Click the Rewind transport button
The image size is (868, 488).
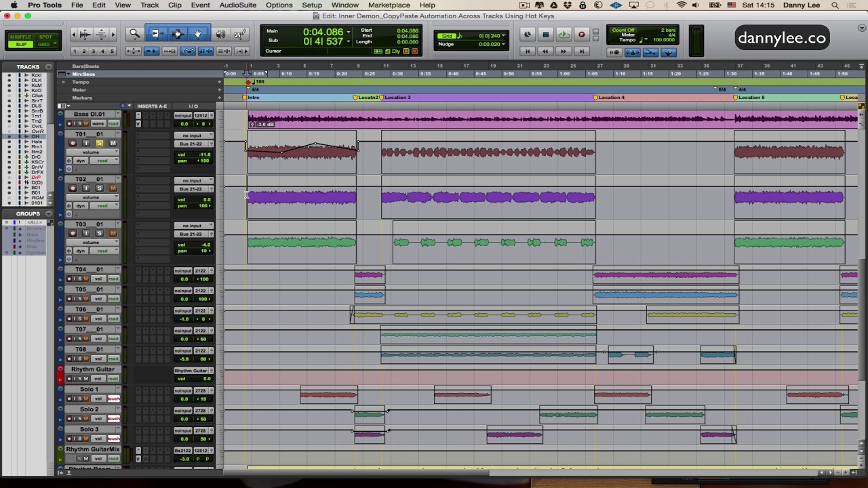click(x=546, y=52)
